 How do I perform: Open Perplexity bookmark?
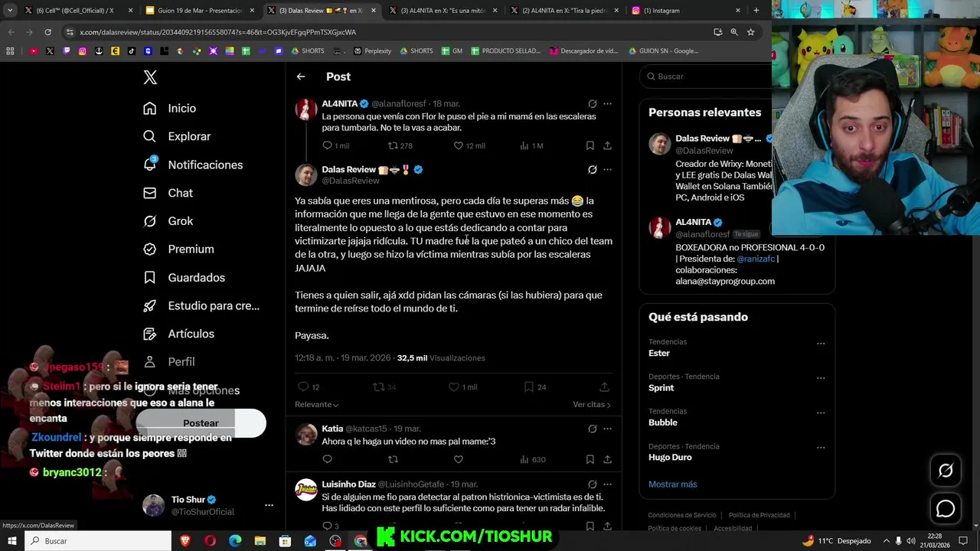coord(372,51)
